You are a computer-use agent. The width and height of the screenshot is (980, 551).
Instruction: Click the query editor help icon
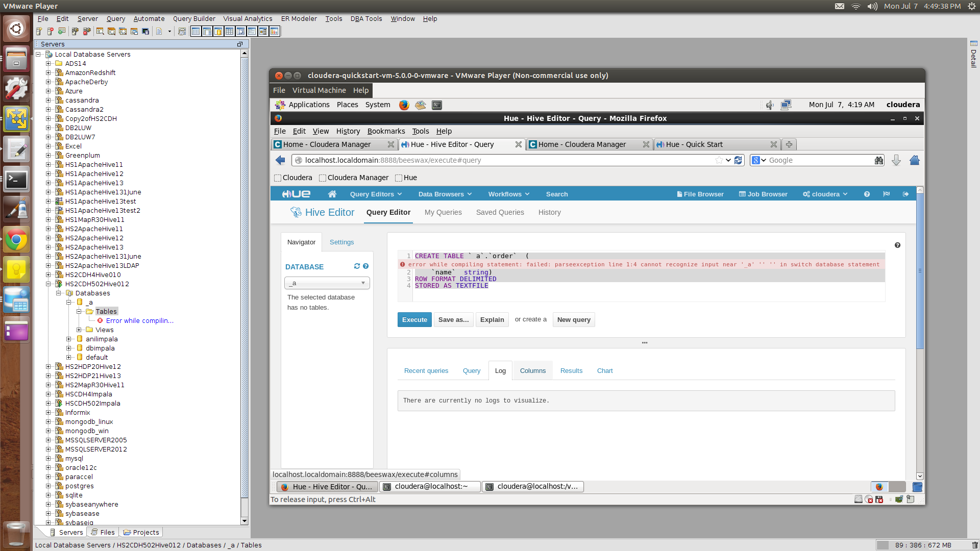(897, 245)
